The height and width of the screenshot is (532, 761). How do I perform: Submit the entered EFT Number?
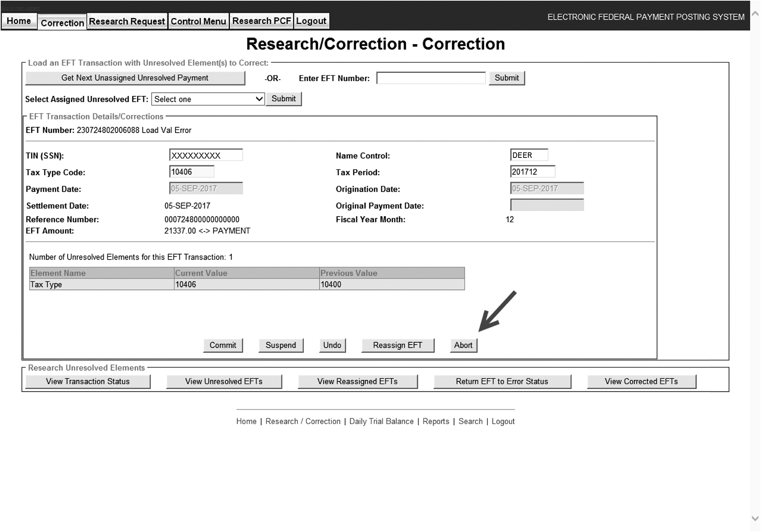point(506,78)
